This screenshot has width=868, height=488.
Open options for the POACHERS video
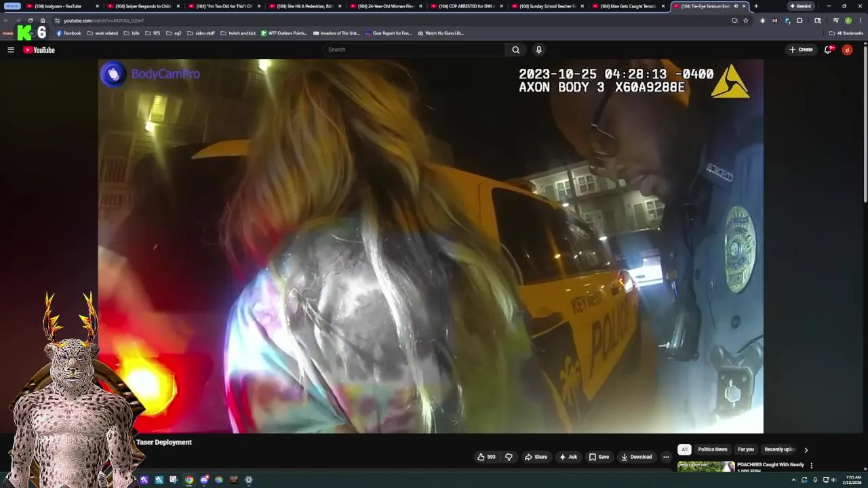pos(811,466)
